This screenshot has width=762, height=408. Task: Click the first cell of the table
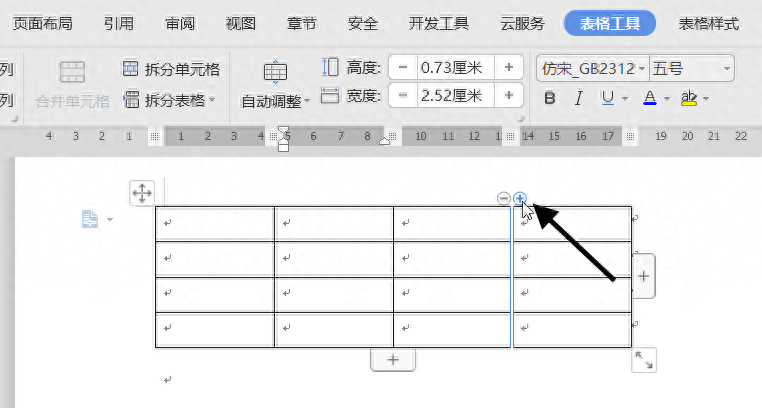215,223
